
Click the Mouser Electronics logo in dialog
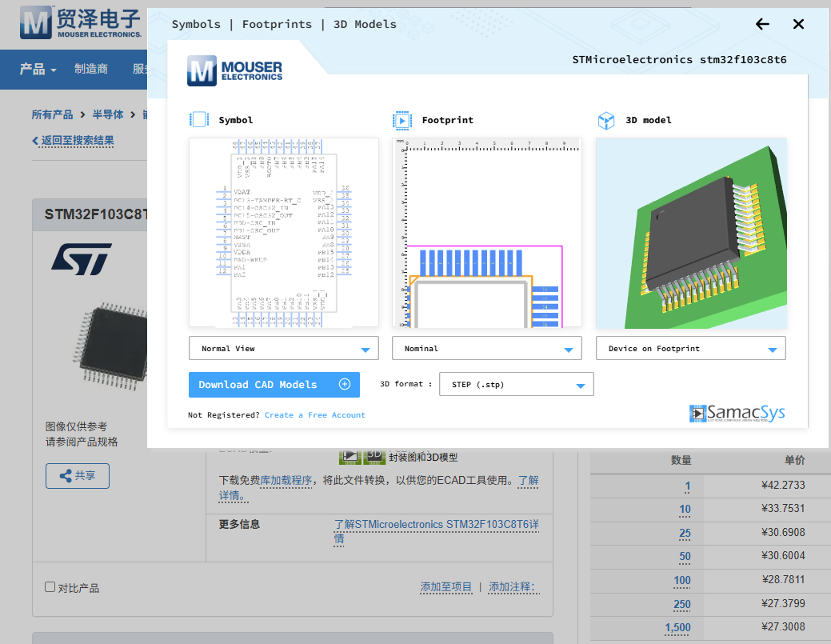(x=235, y=70)
